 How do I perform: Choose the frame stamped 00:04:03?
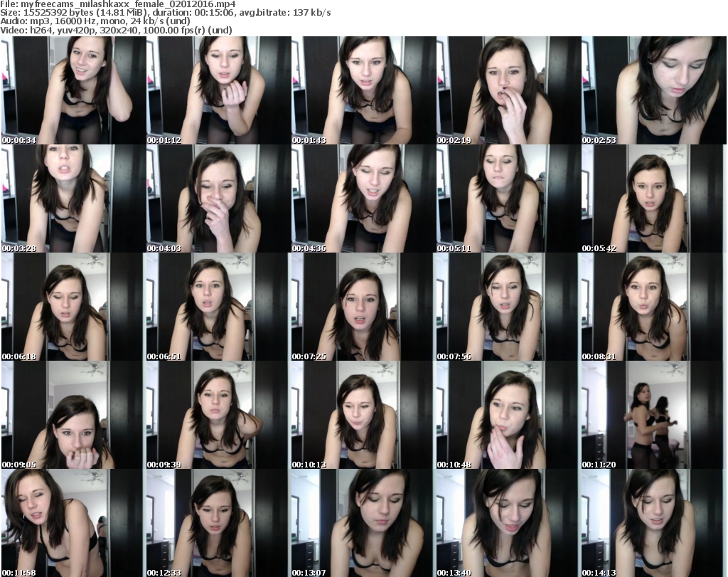click(x=219, y=198)
